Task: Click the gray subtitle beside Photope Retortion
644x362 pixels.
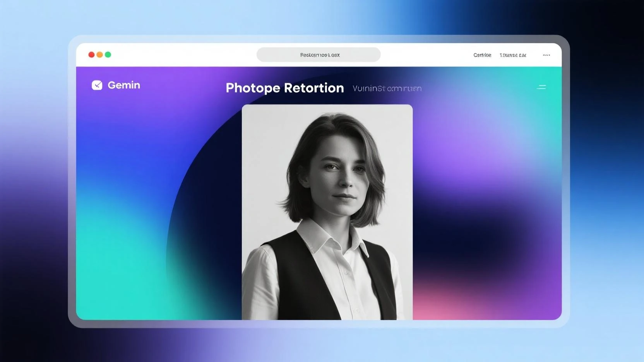Action: point(387,89)
